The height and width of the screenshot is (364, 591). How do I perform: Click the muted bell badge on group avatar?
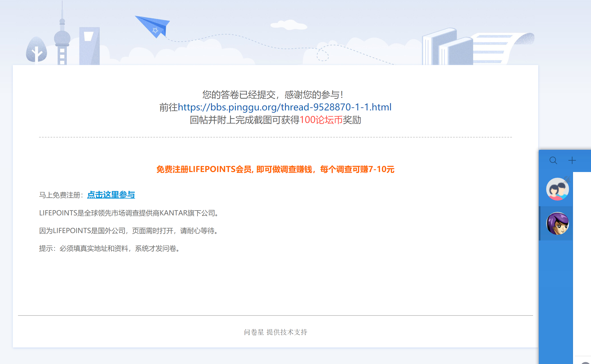[567, 179]
